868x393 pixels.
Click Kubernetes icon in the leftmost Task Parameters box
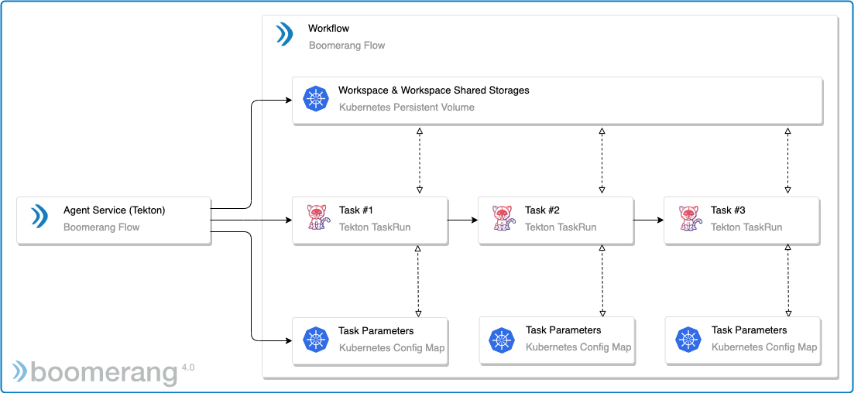click(x=315, y=339)
